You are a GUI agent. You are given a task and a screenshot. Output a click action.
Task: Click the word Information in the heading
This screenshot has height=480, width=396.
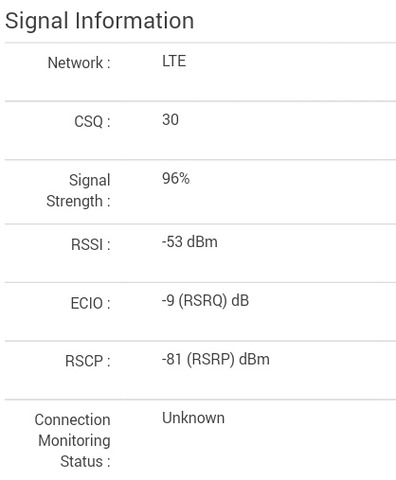(135, 21)
